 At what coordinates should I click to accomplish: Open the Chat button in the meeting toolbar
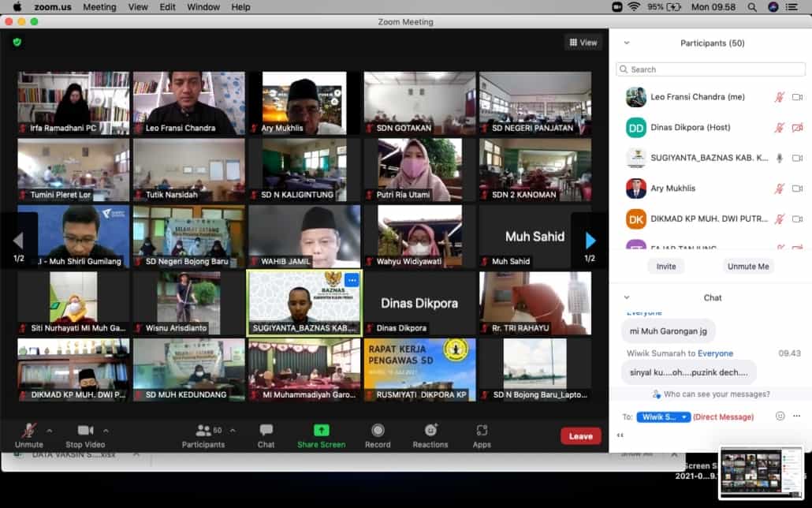266,436
